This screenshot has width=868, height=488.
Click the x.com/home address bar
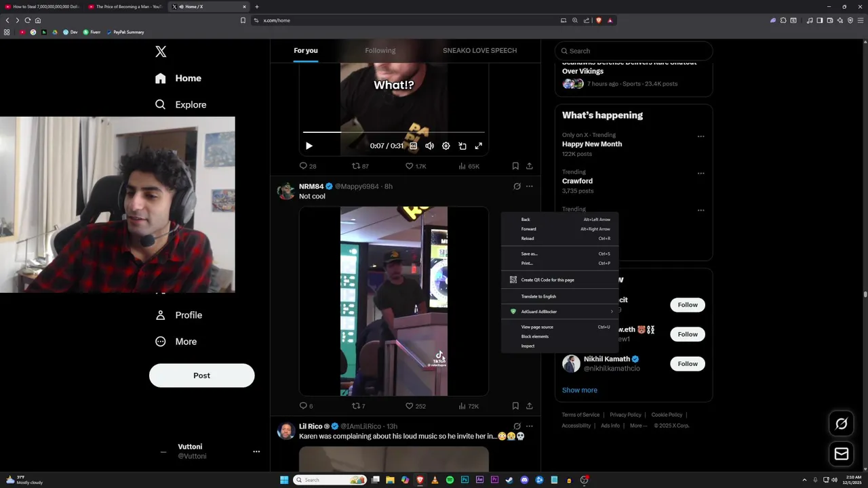click(407, 20)
